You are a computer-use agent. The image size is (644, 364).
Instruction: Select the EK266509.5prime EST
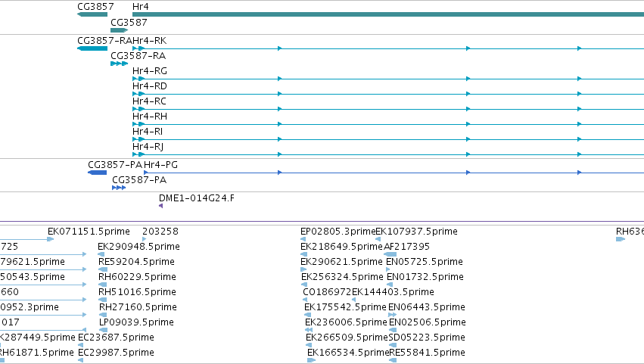pos(309,345)
